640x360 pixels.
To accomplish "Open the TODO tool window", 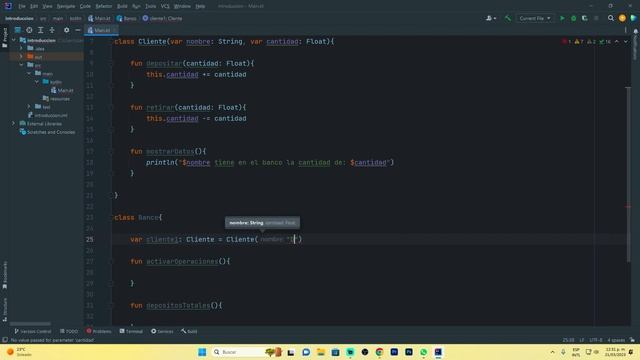I will [69, 331].
